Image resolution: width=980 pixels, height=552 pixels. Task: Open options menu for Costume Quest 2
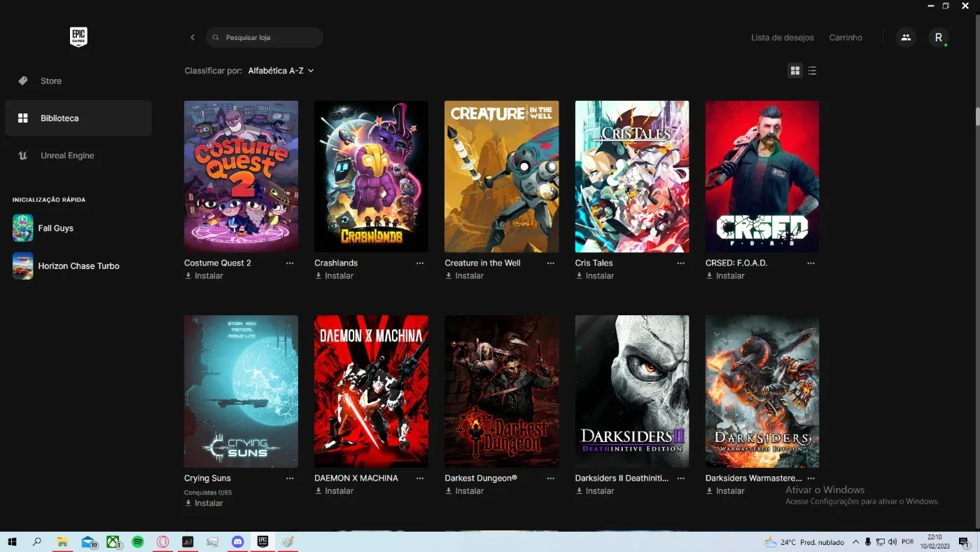[290, 263]
